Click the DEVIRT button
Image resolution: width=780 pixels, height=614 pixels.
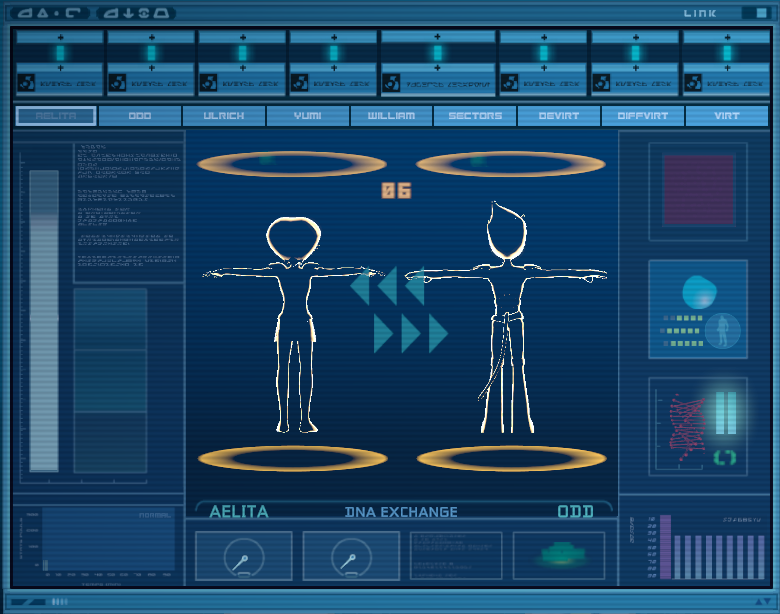(559, 116)
